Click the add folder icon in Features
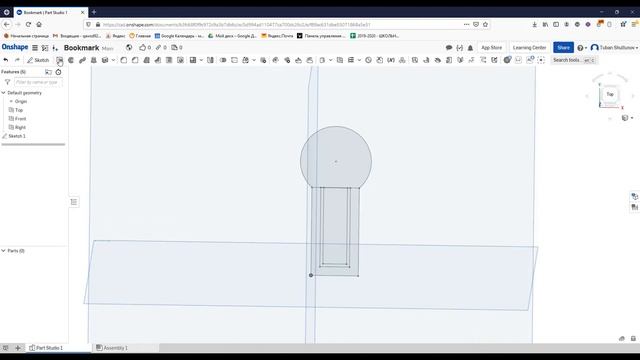The width and height of the screenshot is (640, 360). pos(48,72)
